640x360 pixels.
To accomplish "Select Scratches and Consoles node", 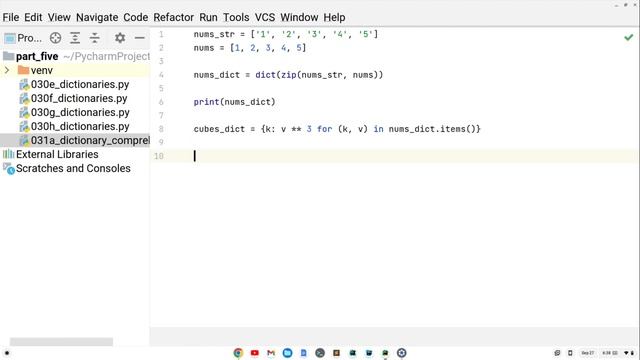I will (x=73, y=168).
